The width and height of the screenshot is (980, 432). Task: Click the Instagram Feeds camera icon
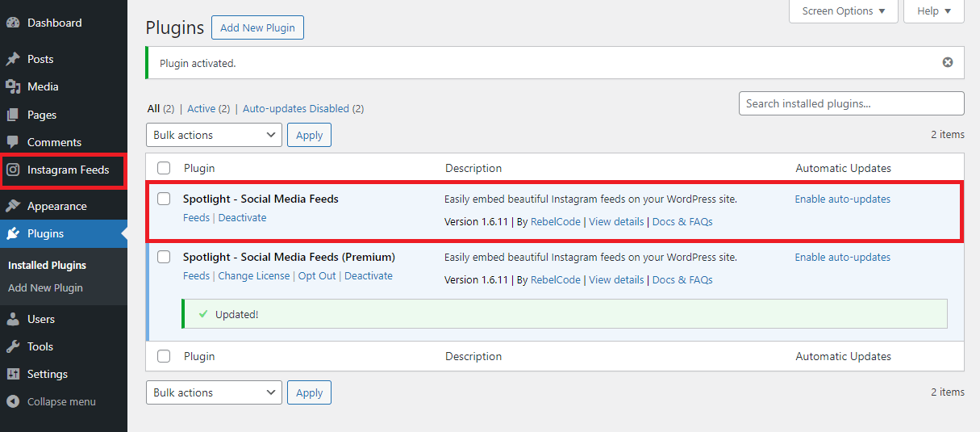[13, 170]
